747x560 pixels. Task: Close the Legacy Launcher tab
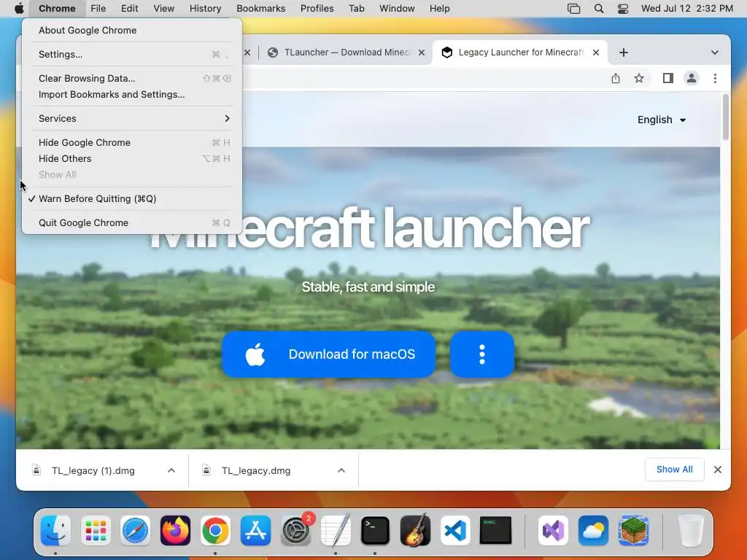tap(595, 52)
